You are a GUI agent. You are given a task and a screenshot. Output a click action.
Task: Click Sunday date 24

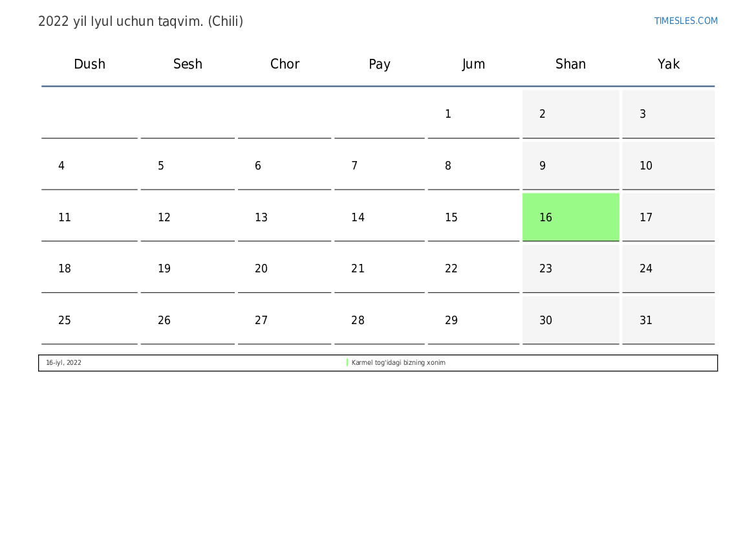(x=646, y=268)
